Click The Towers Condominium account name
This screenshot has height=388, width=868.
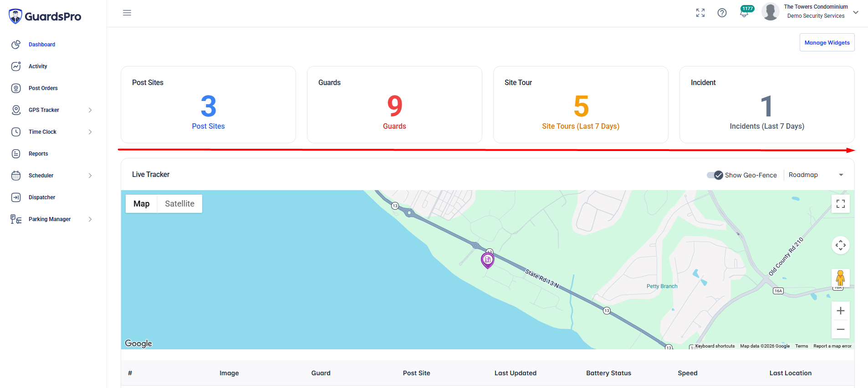click(x=816, y=7)
